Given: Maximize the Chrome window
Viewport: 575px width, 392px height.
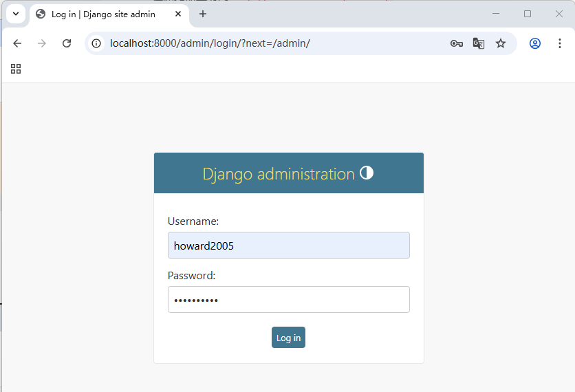Looking at the screenshot, I should (528, 14).
